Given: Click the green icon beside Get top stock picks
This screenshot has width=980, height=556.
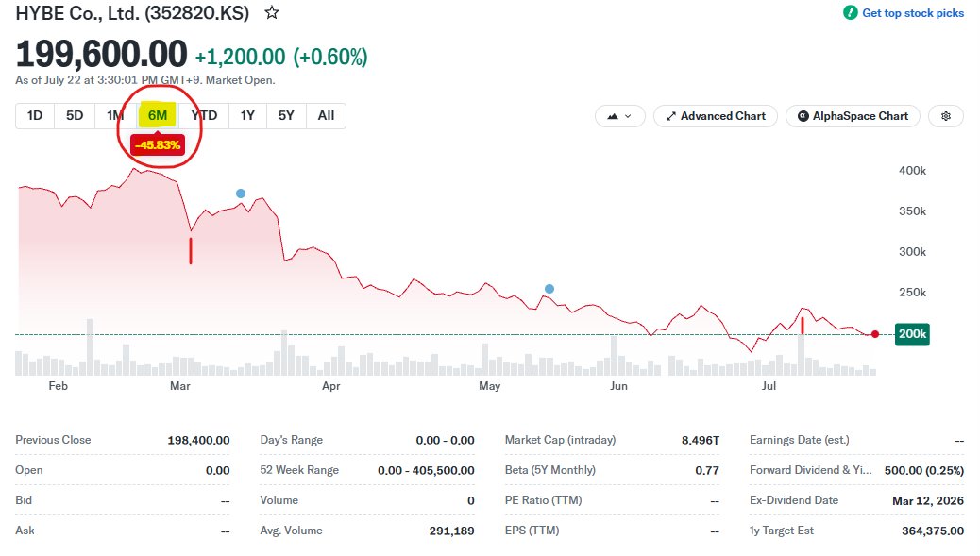Looking at the screenshot, I should coord(850,12).
